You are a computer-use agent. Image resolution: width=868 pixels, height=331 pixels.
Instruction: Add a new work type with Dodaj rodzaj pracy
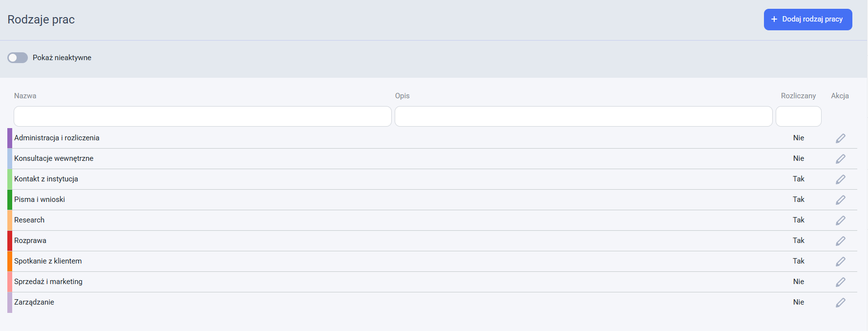808,20
